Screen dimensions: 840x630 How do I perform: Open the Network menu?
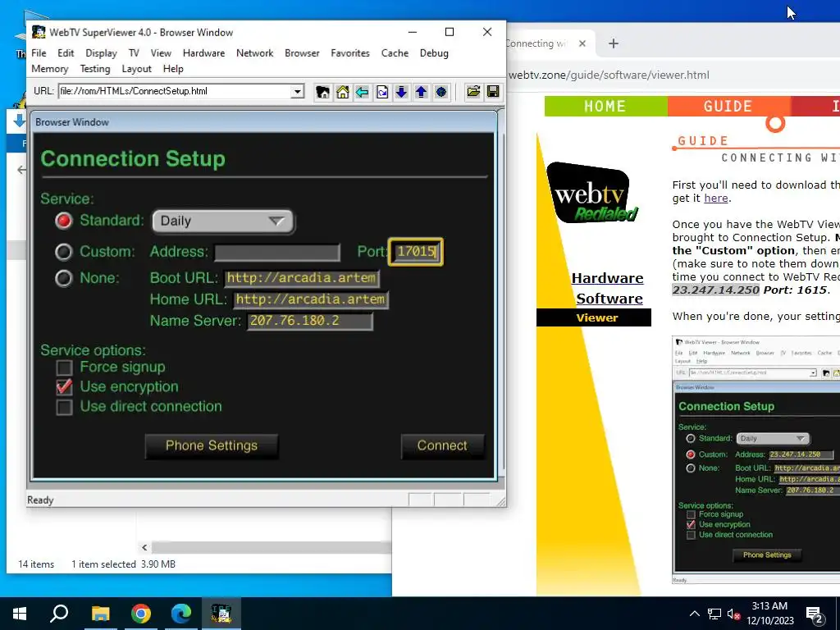[255, 53]
